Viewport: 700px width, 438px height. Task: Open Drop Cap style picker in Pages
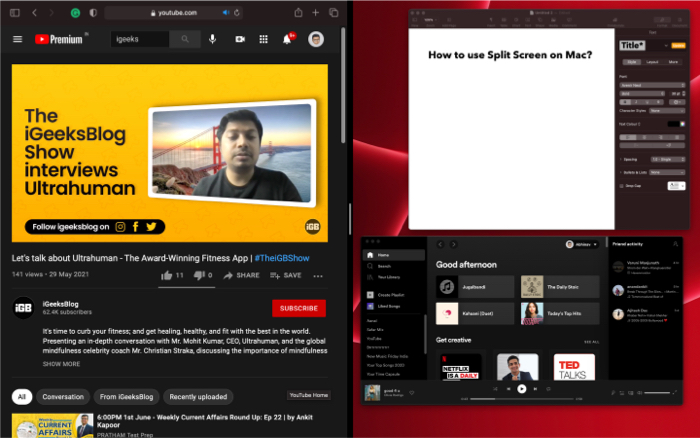(676, 186)
